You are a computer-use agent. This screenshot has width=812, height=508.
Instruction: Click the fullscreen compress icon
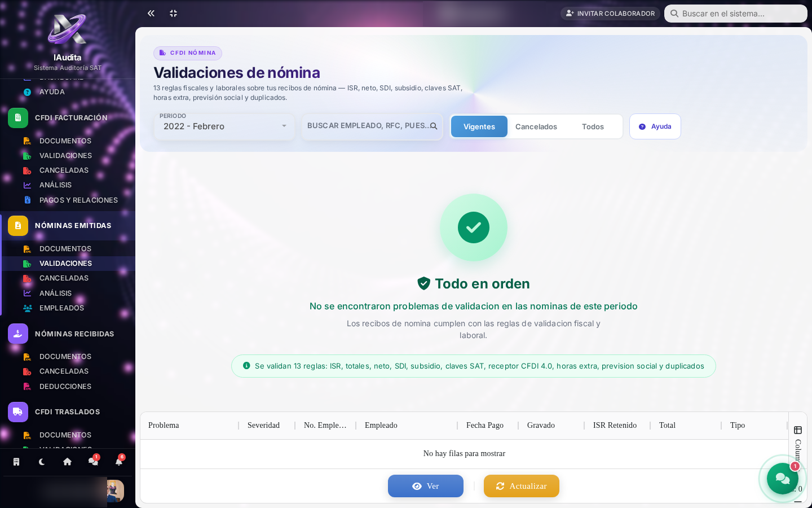pyautogui.click(x=174, y=13)
